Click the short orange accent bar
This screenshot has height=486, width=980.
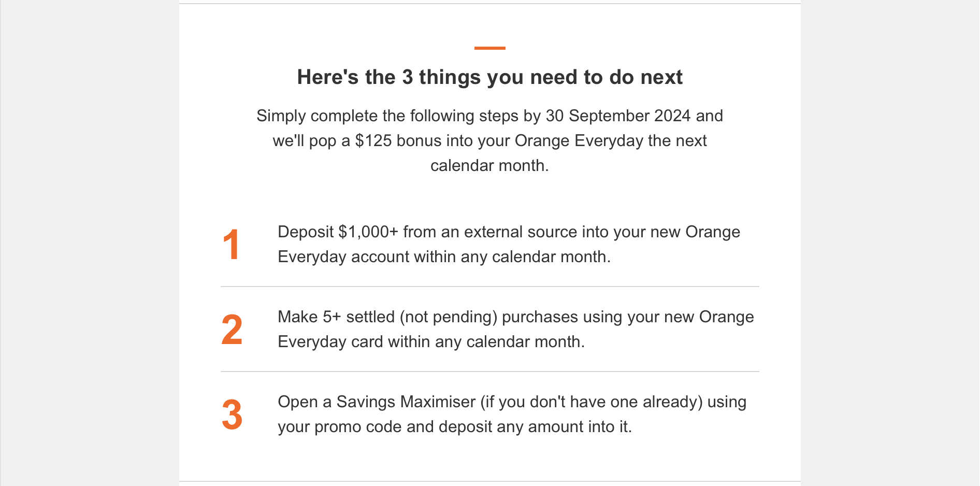pos(489,48)
